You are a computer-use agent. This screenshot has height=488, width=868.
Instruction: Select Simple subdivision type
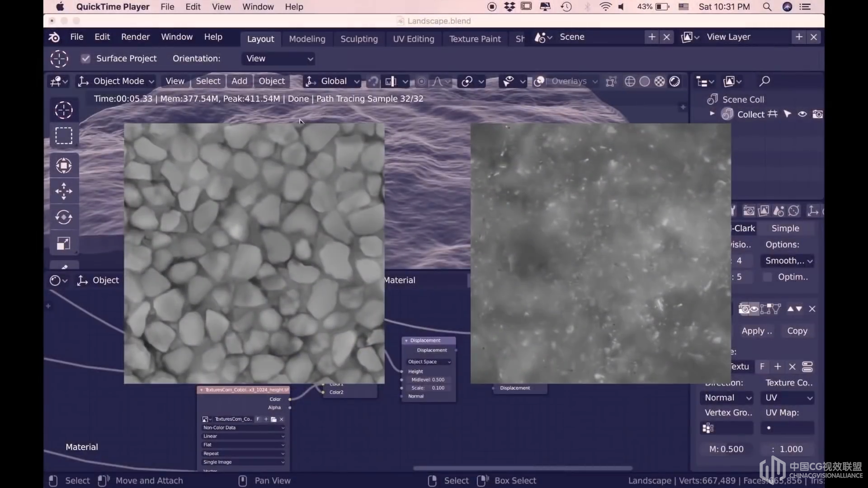(x=785, y=228)
